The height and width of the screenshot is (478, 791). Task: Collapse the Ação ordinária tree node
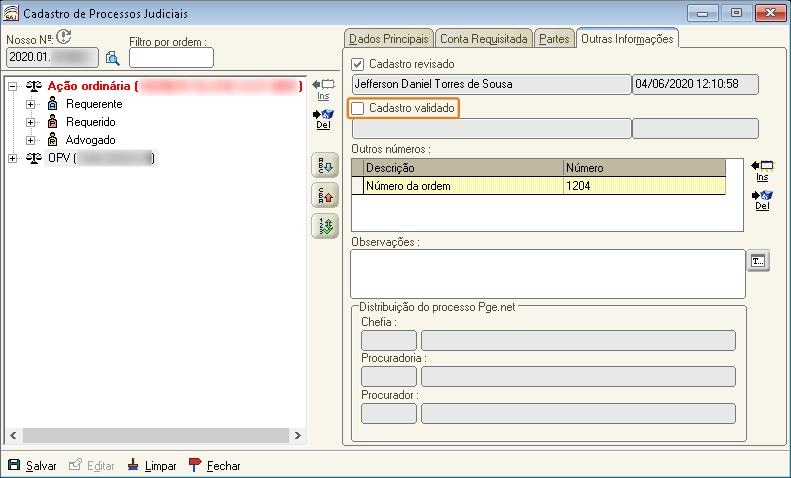13,87
